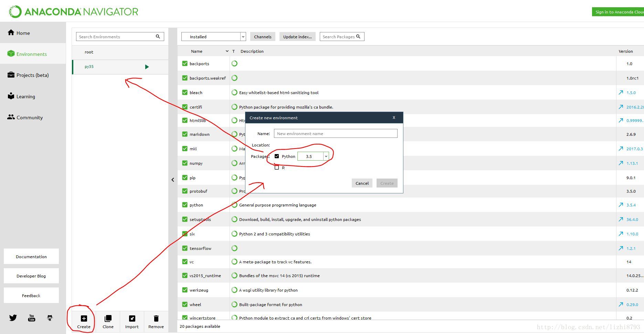Click upgrade arrow for certifi version

click(621, 107)
